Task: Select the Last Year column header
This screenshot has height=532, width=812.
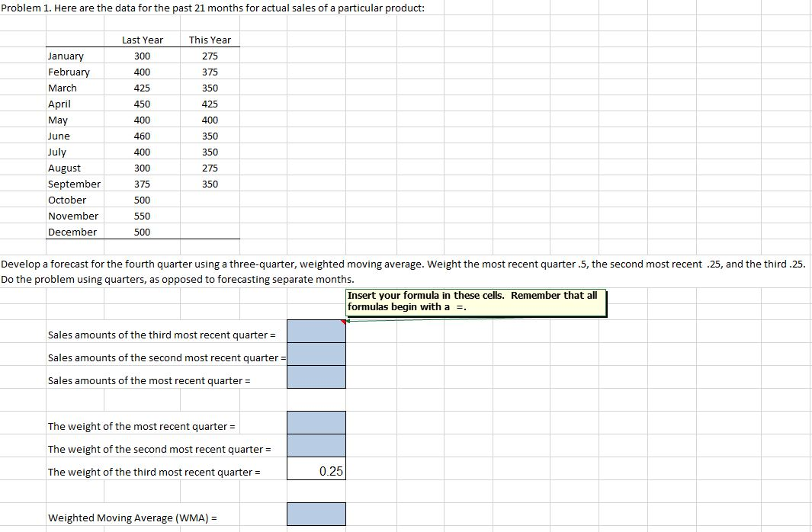Action: tap(142, 40)
